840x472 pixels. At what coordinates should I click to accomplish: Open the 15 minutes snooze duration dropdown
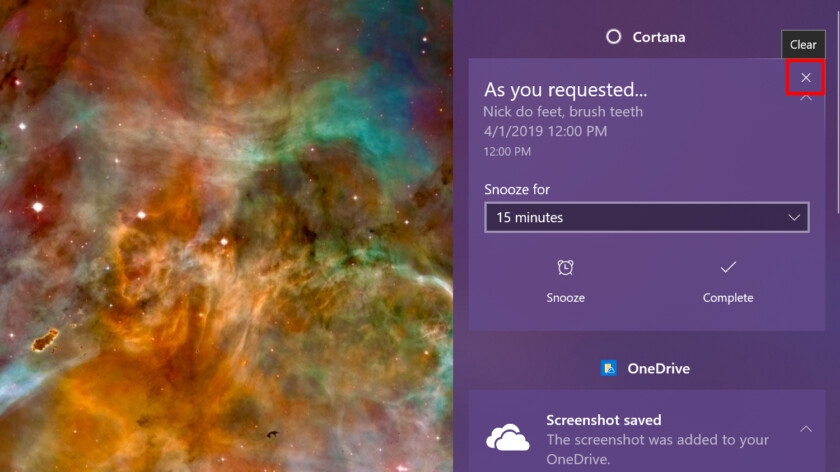647,218
